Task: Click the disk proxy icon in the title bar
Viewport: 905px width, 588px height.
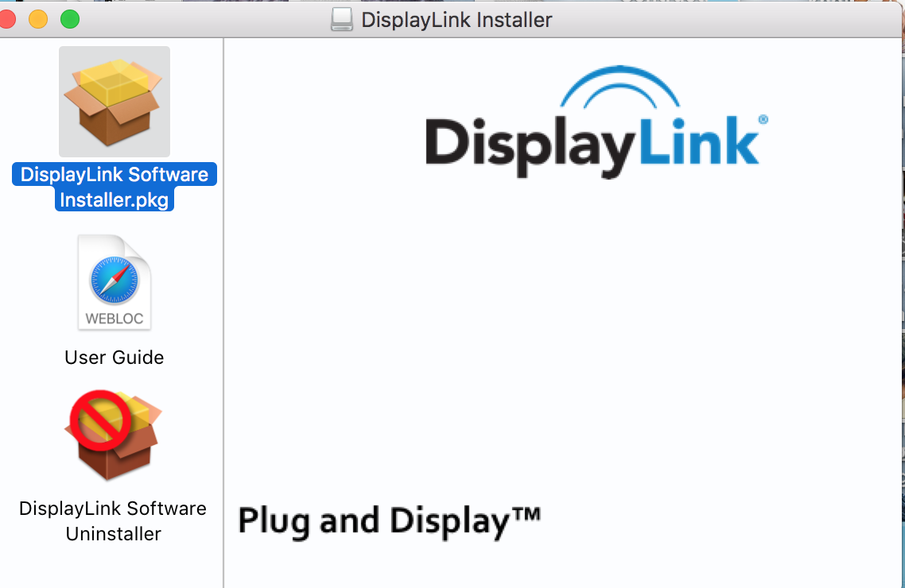Action: pos(342,20)
